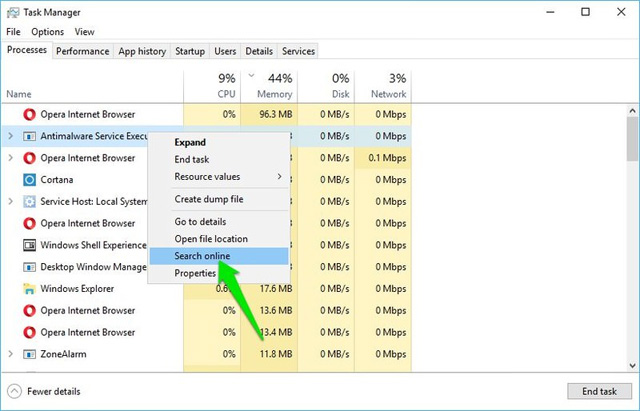Expand the Antimalware Service Executable row chevron
This screenshot has height=411, width=640.
(11, 136)
